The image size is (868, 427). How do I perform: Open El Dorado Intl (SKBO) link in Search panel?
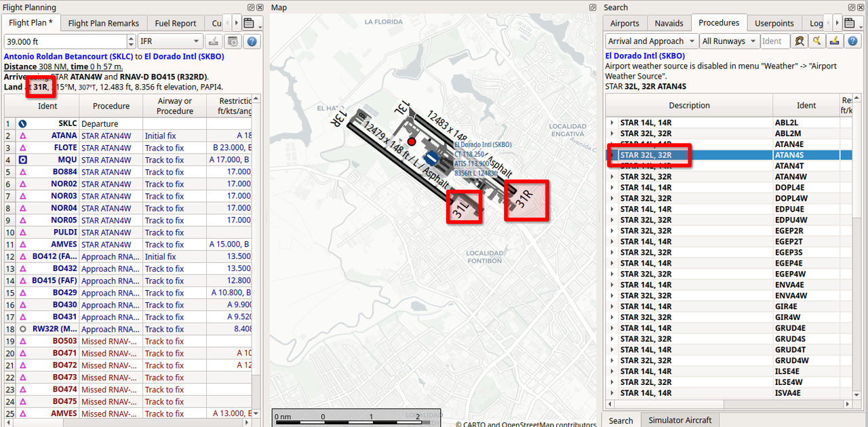click(x=645, y=56)
